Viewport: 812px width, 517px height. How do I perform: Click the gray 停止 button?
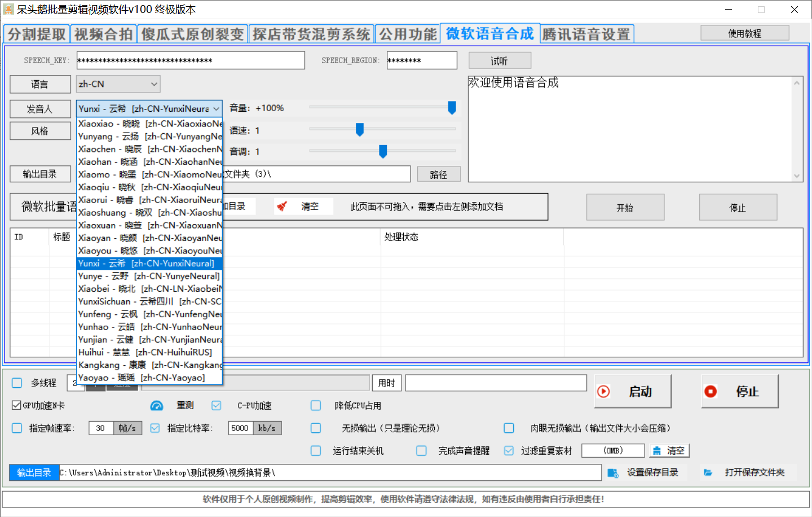(x=738, y=207)
